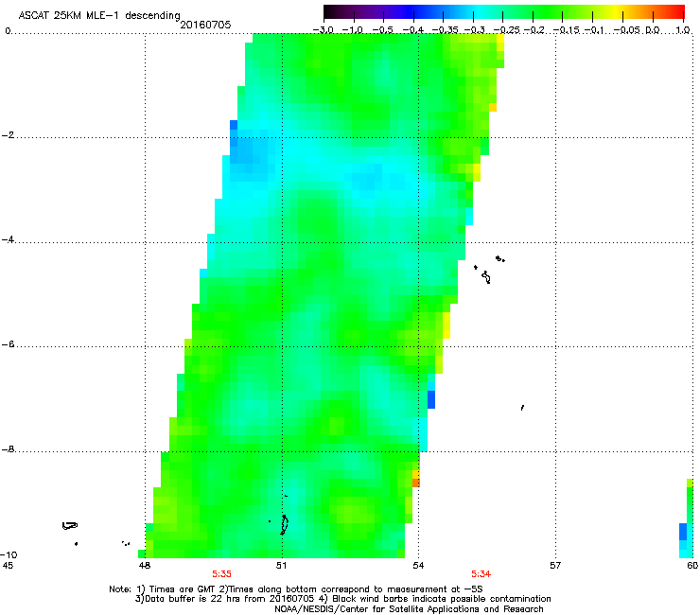Click the orange data cell near 54E
The image size is (700, 615).
pyautogui.click(x=415, y=483)
